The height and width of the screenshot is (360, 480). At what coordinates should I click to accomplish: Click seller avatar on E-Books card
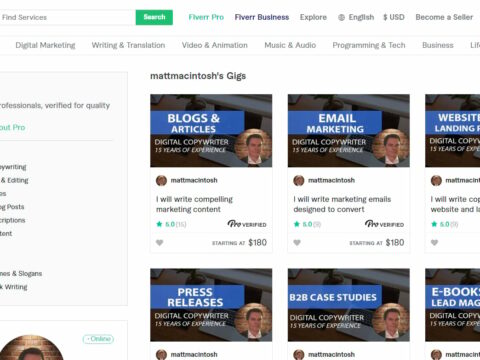(436, 354)
